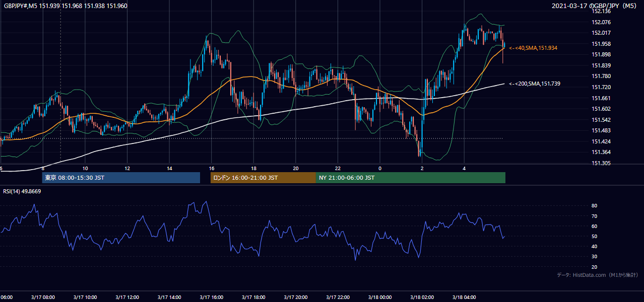Click the 151.661 price axis label
This screenshot has width=644, height=302.
pos(601,98)
